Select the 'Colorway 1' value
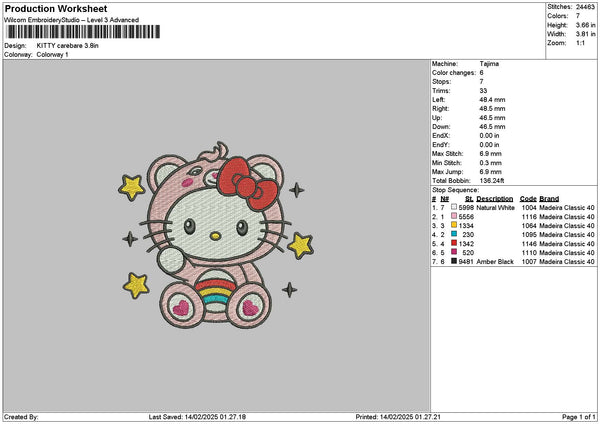Viewport: 600px width, 424px height. [x=52, y=55]
